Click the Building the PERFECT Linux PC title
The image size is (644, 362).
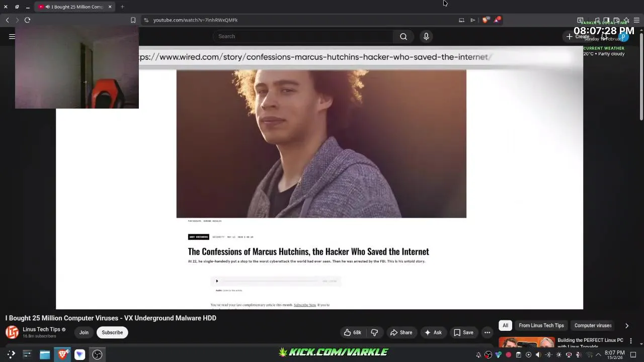point(590,342)
